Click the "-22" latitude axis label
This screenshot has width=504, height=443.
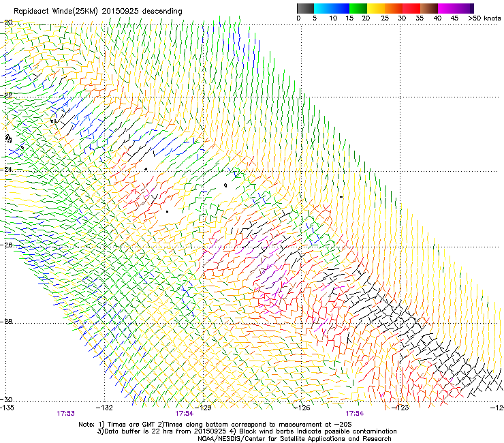tap(6, 95)
